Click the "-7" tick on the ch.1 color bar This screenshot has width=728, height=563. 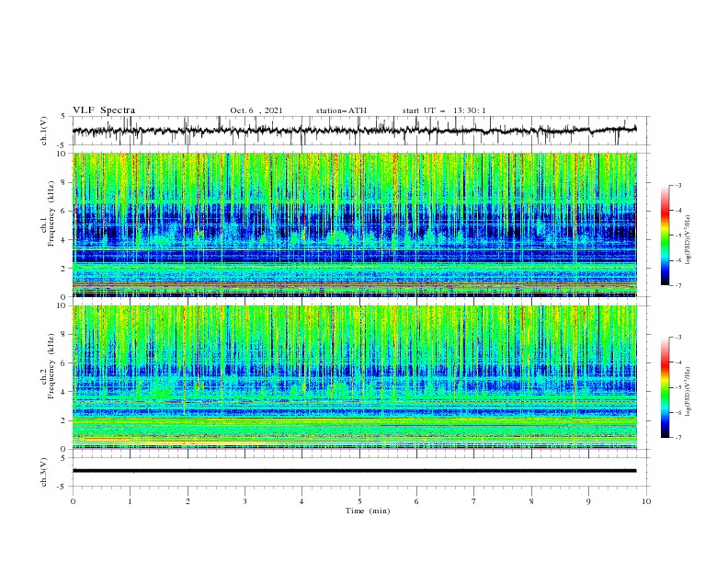pyautogui.click(x=677, y=285)
